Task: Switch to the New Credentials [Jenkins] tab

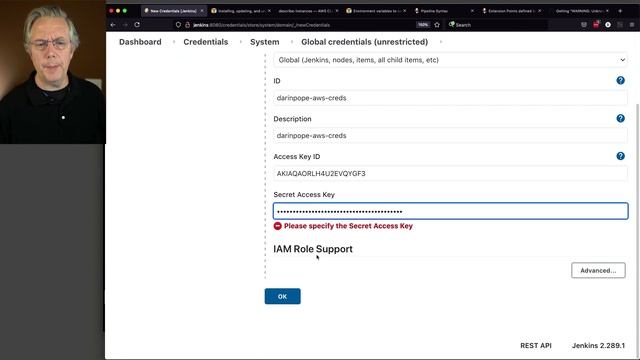Action: click(x=173, y=11)
